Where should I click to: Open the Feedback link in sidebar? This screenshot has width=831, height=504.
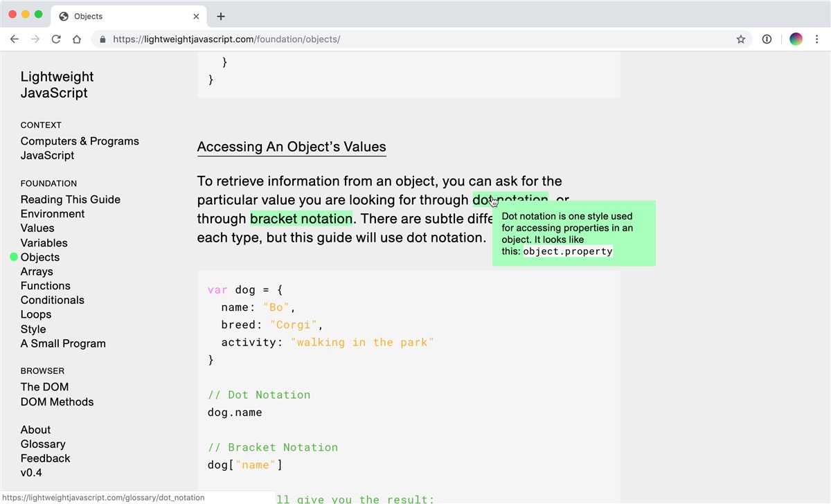click(46, 458)
